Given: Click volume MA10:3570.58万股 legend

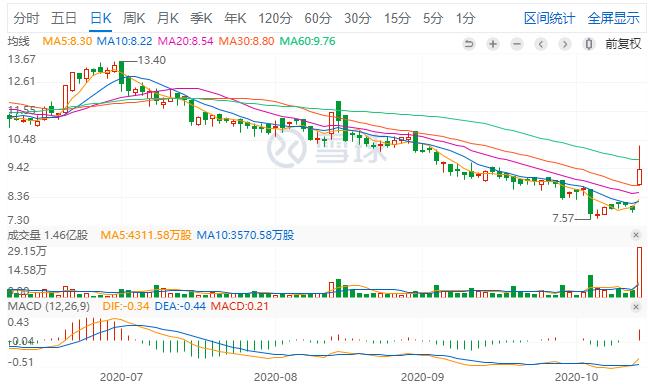Looking at the screenshot, I should (x=245, y=235).
